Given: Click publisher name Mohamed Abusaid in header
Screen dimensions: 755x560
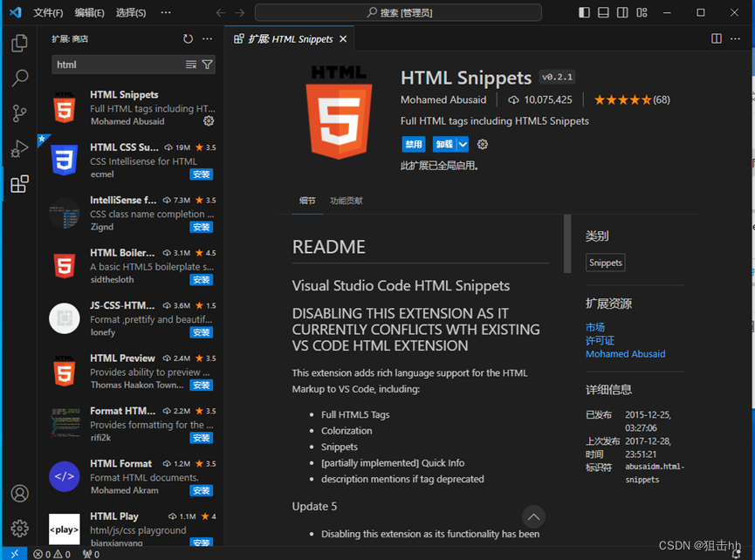Looking at the screenshot, I should point(443,100).
